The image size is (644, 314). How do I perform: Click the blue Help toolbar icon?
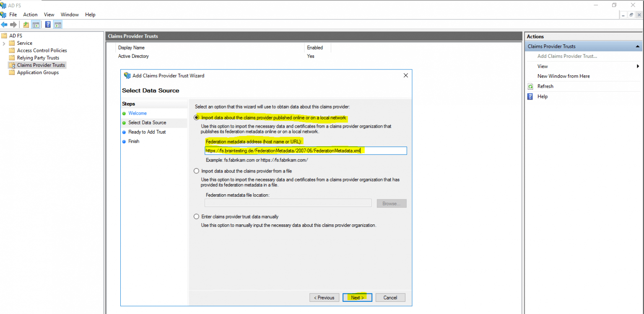point(47,24)
